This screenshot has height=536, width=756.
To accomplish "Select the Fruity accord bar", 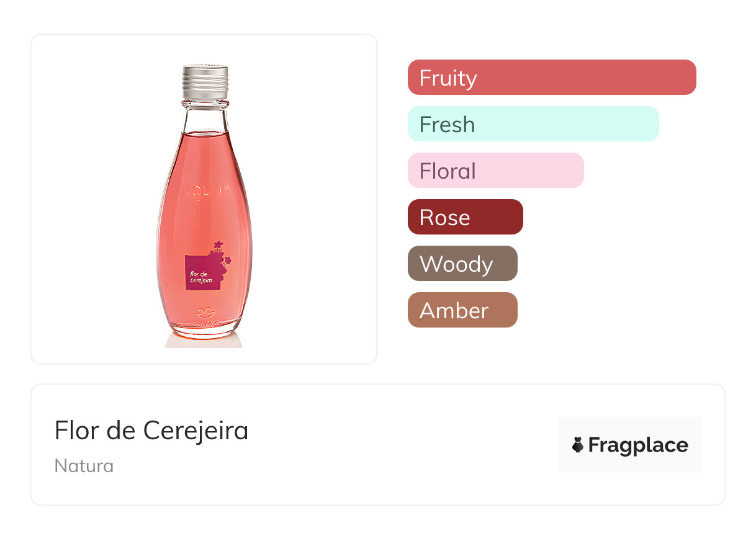I will (552, 78).
